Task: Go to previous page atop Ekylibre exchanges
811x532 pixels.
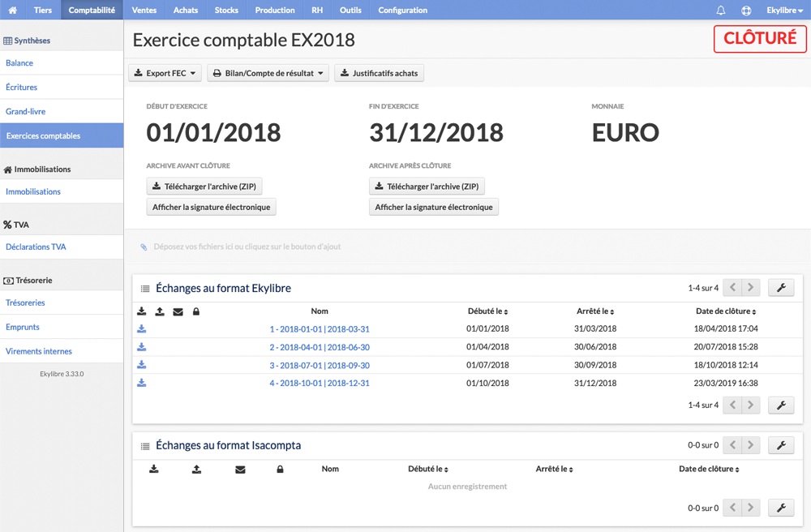Action: [x=732, y=287]
